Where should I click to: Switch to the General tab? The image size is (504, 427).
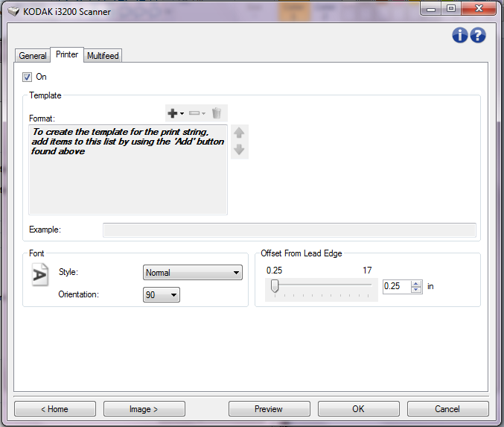33,56
